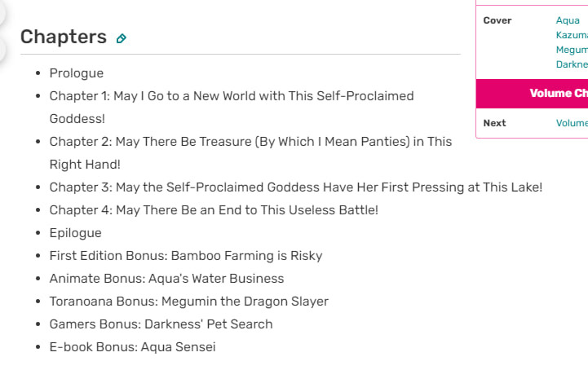
Task: Click the edit pencil beside Chapters heading
Action: point(122,38)
